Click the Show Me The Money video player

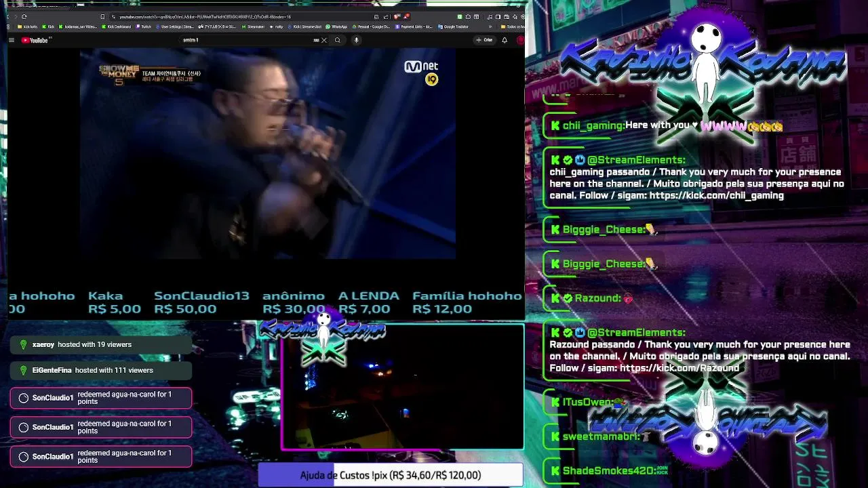[268, 154]
